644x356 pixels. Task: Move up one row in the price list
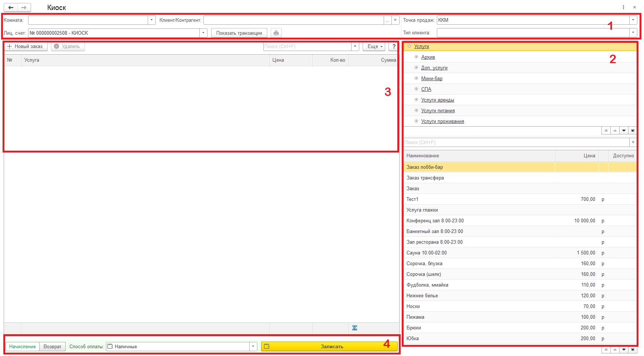(x=615, y=349)
